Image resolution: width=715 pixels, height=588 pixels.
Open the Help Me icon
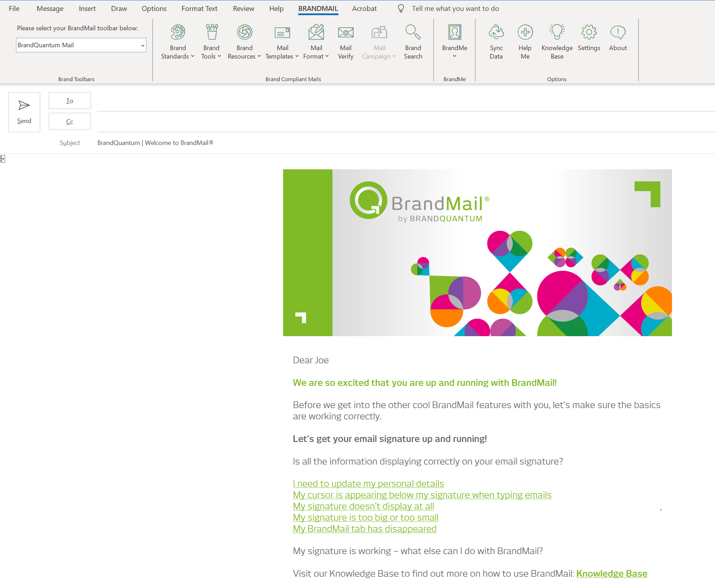525,32
